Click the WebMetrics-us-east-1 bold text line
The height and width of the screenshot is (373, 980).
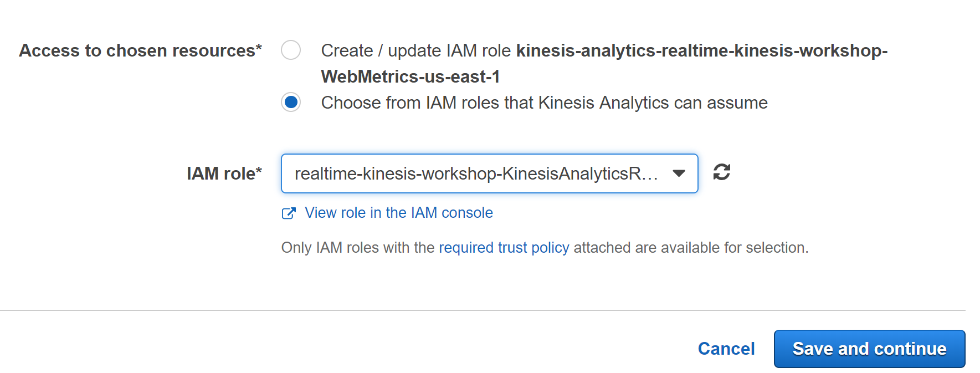click(411, 76)
